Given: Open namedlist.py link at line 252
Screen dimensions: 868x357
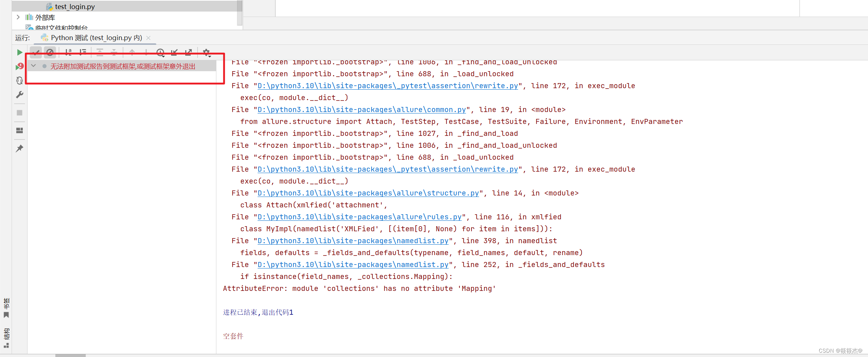Looking at the screenshot, I should point(353,265).
